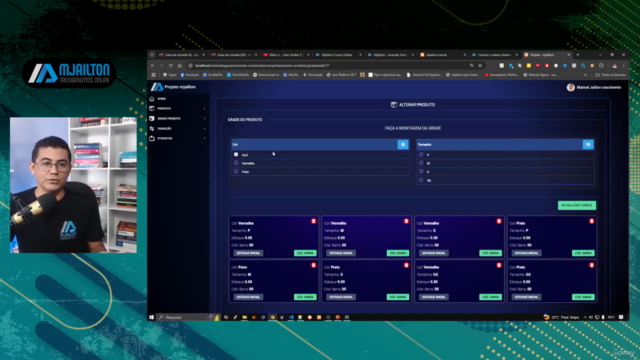
Task: Open Visual Studio Code from the taskbar
Action: coord(291,317)
